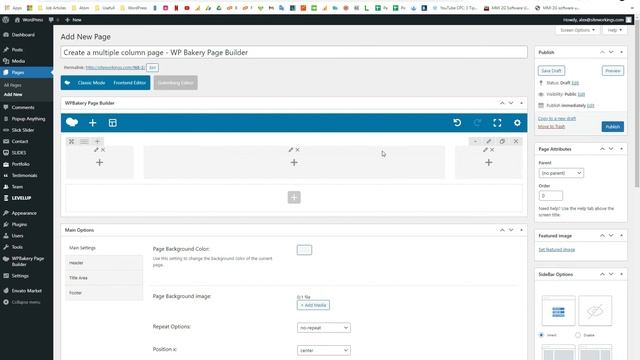
Task: Select the Disable sidebar radio button
Action: (x=578, y=335)
